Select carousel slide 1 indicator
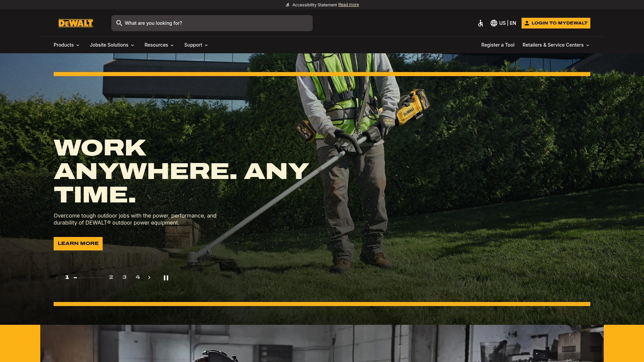This screenshot has height=362, width=644. (67, 277)
